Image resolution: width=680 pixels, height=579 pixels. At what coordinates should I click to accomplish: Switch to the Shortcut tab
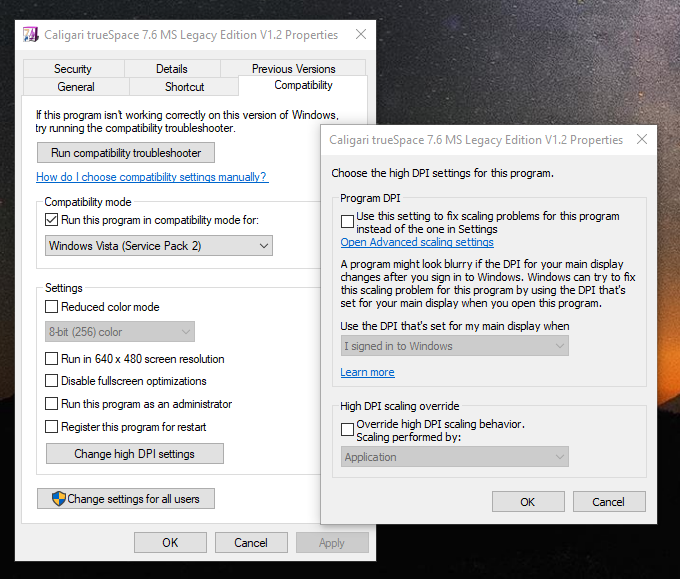pos(184,87)
